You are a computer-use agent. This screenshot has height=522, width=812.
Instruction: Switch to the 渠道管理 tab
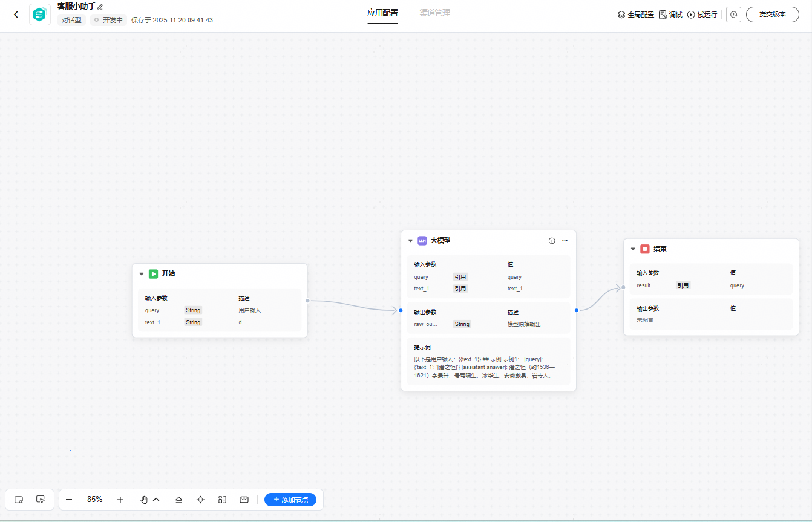[434, 13]
